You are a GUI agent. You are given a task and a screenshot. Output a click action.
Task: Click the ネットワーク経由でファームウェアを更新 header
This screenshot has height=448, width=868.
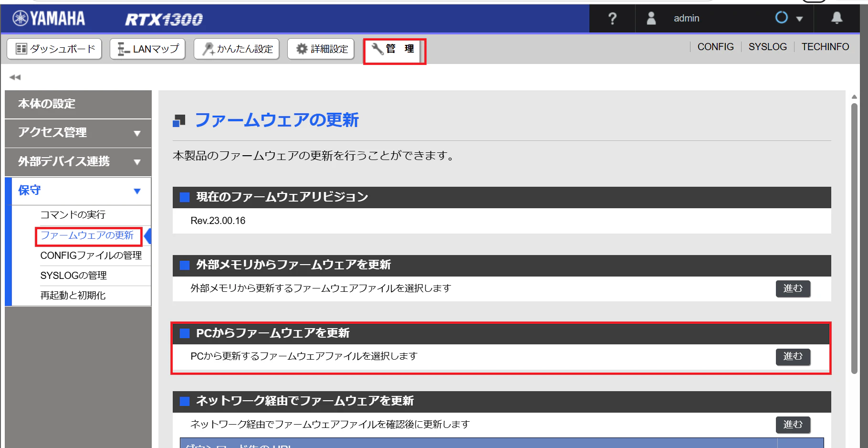(x=502, y=402)
